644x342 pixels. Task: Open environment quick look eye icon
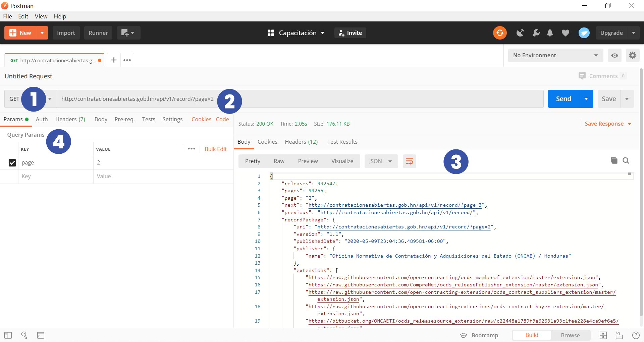[x=614, y=55]
